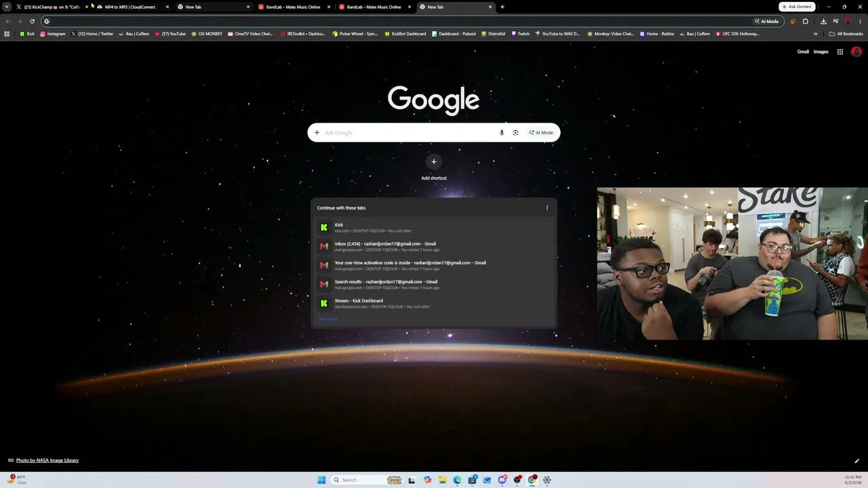This screenshot has width=868, height=488.
Task: Open the All Bookmarks folder
Action: (846, 34)
